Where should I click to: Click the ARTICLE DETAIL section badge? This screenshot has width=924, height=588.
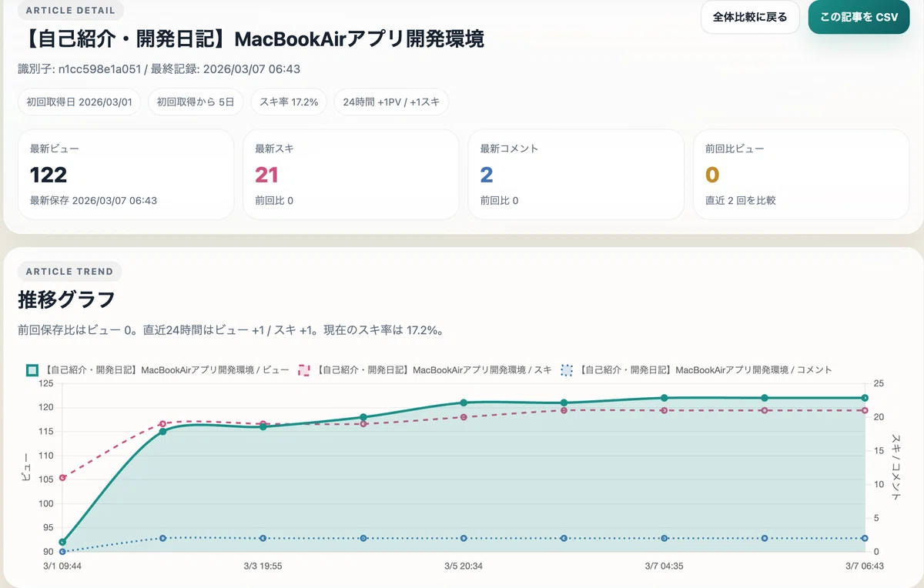71,11
